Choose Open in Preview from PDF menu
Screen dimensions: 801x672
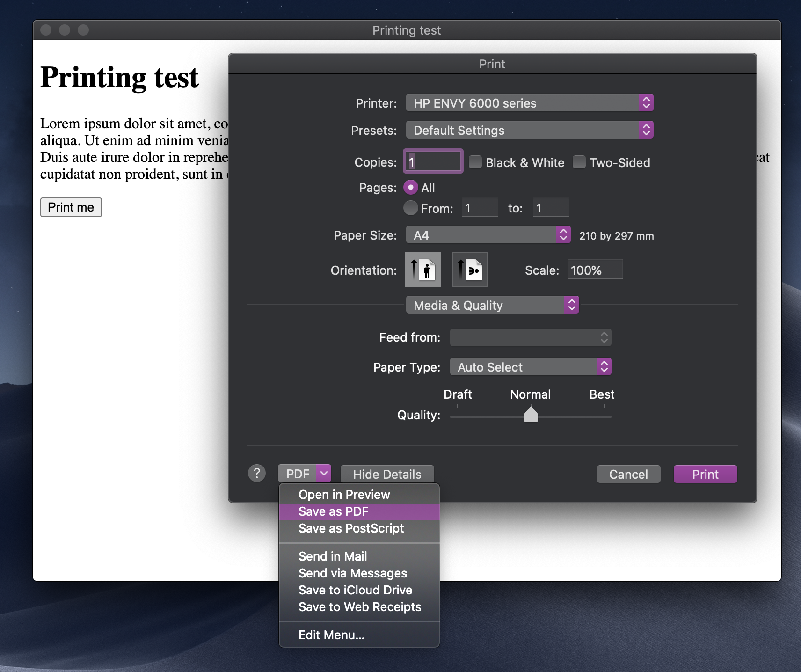coord(359,495)
